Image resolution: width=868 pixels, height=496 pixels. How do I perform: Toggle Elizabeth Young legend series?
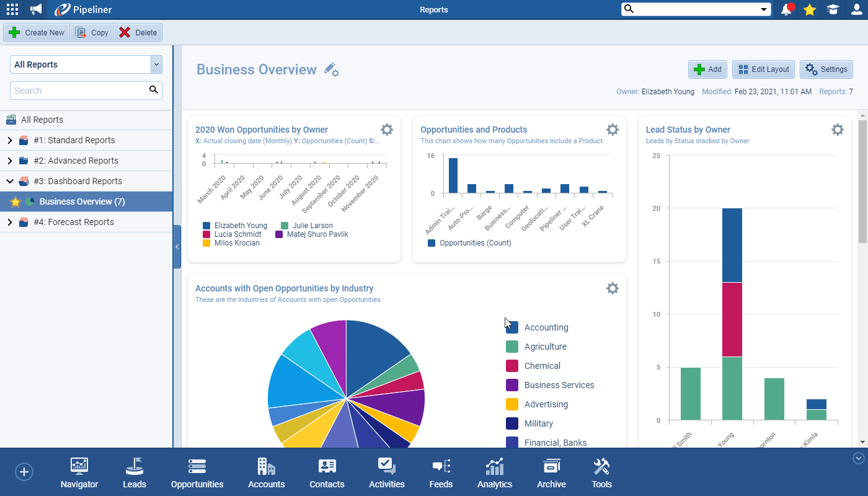207,226
